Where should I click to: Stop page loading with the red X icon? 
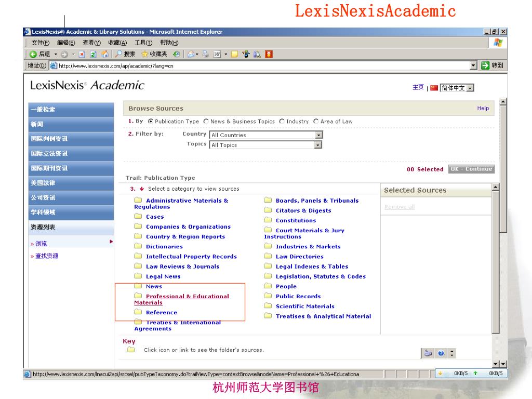point(82,54)
